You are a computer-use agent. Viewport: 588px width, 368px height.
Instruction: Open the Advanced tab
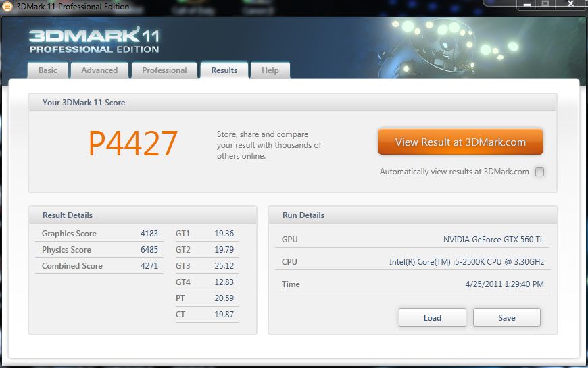coord(99,70)
